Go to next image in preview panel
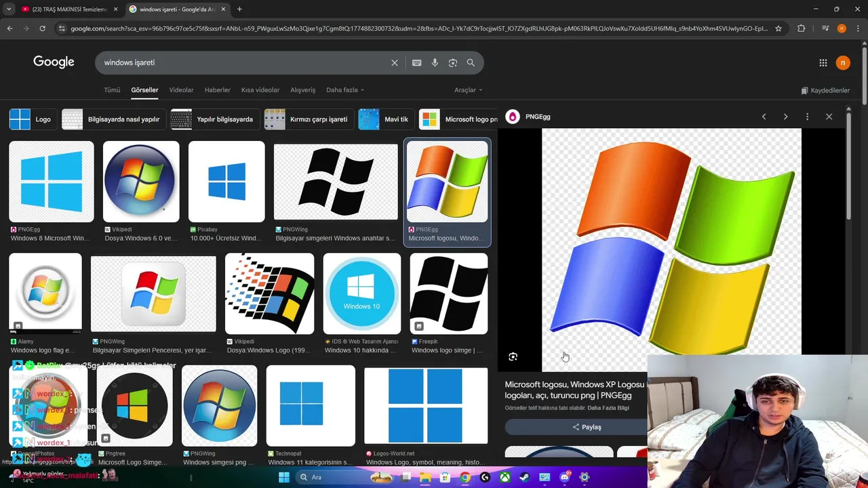Viewport: 868px width, 488px height. [786, 117]
